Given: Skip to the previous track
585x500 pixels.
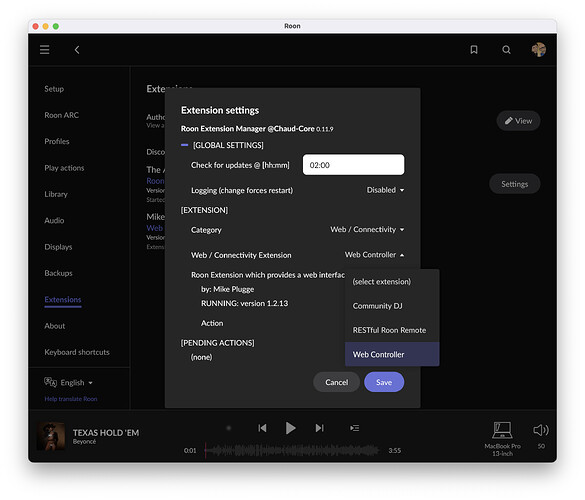Looking at the screenshot, I should tap(262, 428).
